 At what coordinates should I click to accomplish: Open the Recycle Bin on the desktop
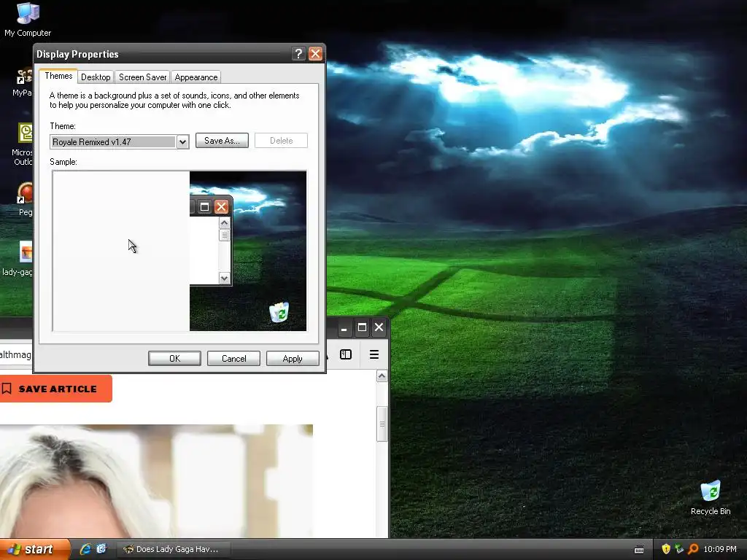711,497
